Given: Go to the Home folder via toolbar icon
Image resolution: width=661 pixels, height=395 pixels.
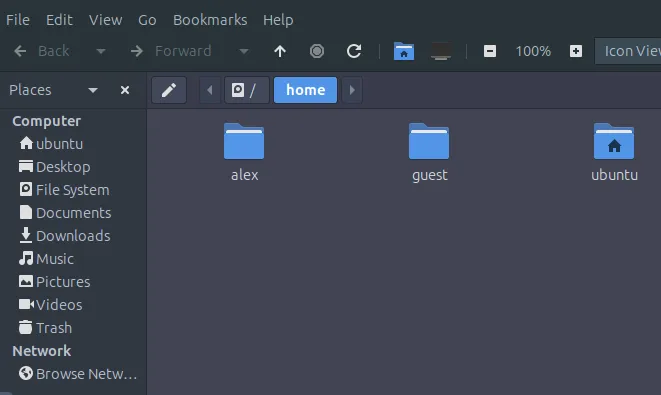Looking at the screenshot, I should click(x=403, y=51).
